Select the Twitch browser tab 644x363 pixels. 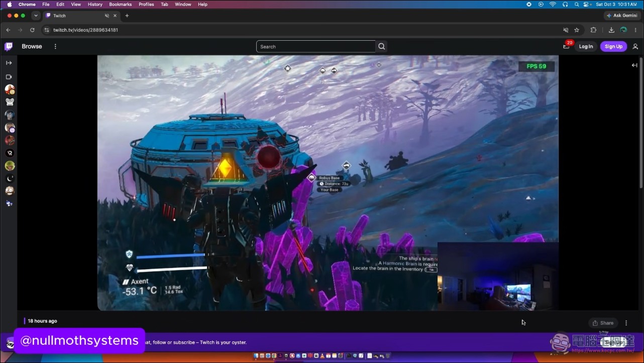(x=82, y=16)
